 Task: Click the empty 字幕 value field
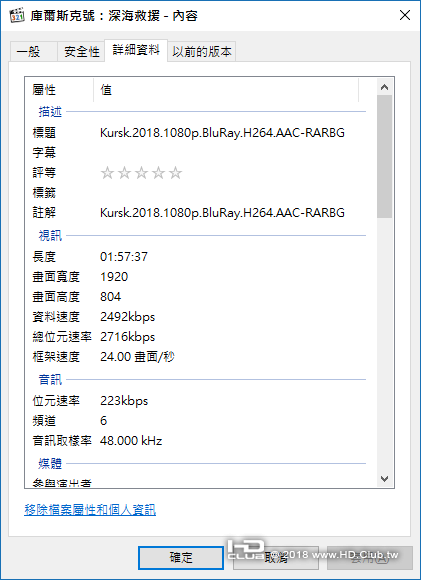coord(232,153)
